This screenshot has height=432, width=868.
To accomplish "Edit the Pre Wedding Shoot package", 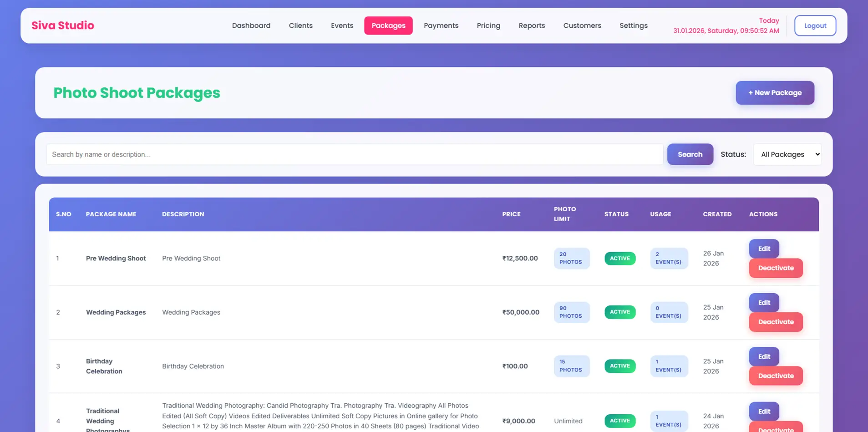I will 763,249.
